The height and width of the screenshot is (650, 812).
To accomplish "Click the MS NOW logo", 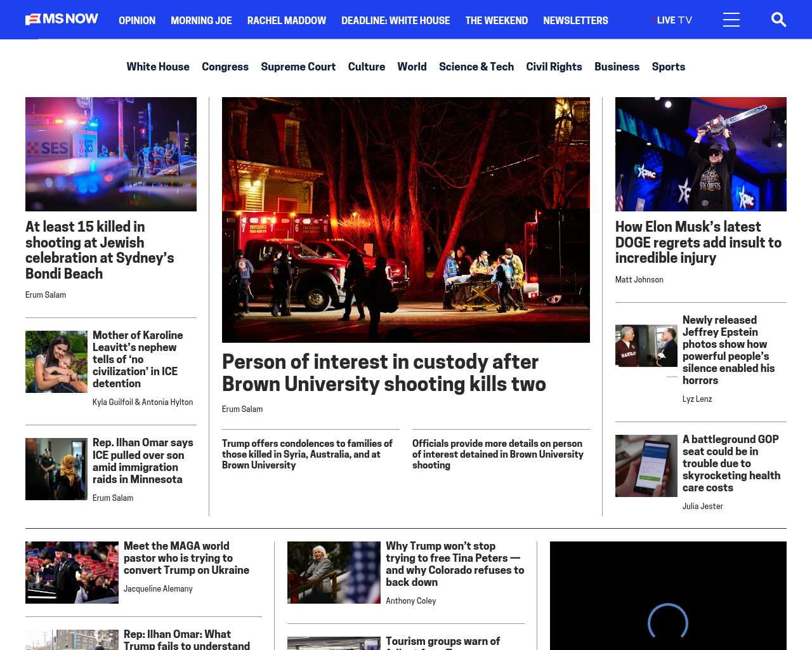I will point(62,20).
